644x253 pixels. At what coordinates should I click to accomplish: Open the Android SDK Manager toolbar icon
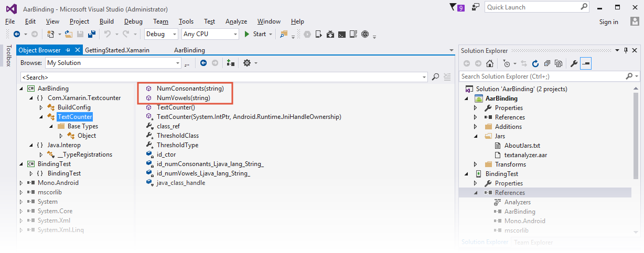click(x=330, y=34)
